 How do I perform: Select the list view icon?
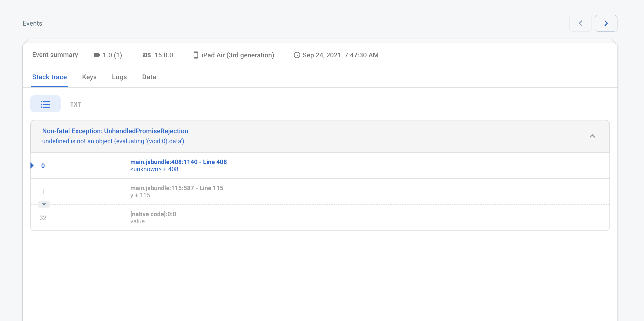click(45, 104)
